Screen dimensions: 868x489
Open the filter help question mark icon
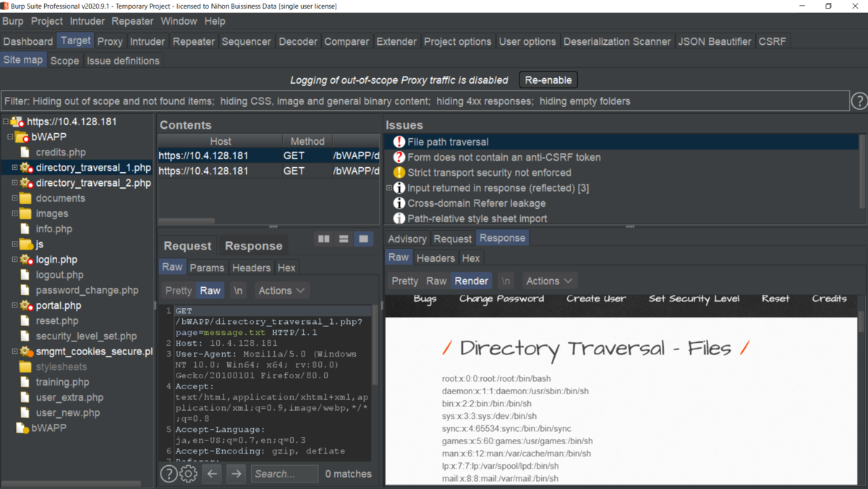point(859,101)
